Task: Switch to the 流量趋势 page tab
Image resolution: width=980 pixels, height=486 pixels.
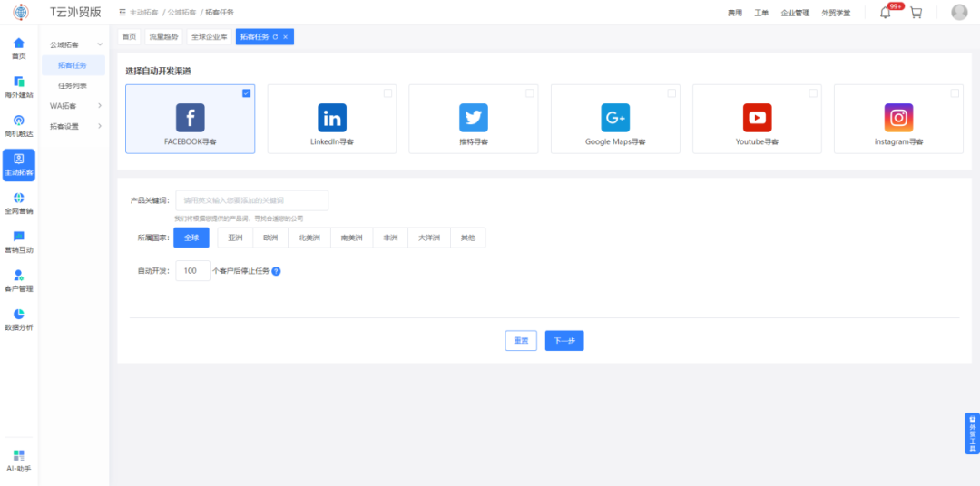Action: [x=163, y=37]
